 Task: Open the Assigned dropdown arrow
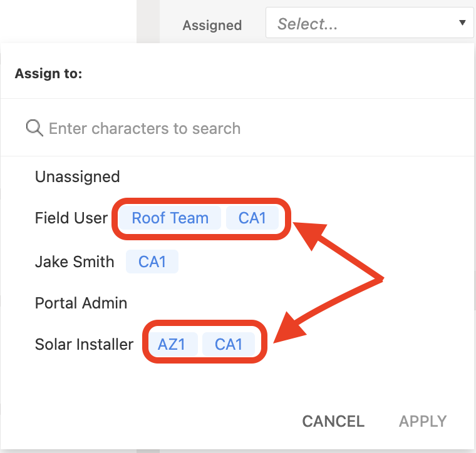(x=462, y=23)
